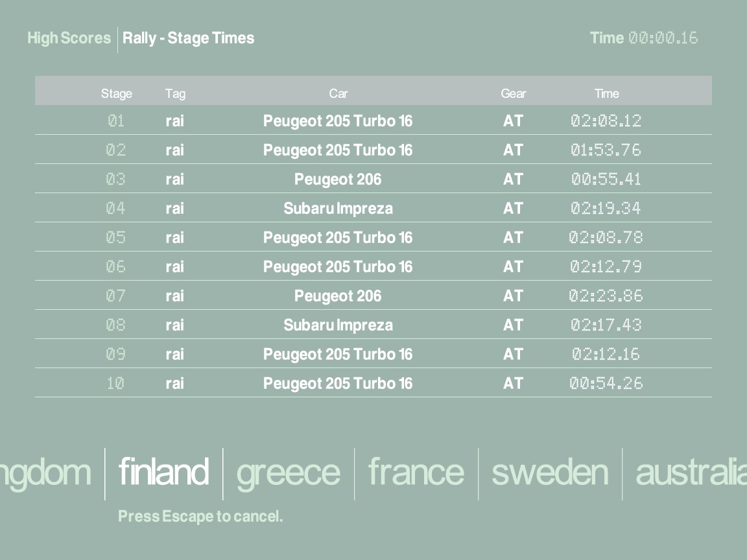The width and height of the screenshot is (747, 560).
Task: Select the sweden country tab
Action: [x=550, y=472]
